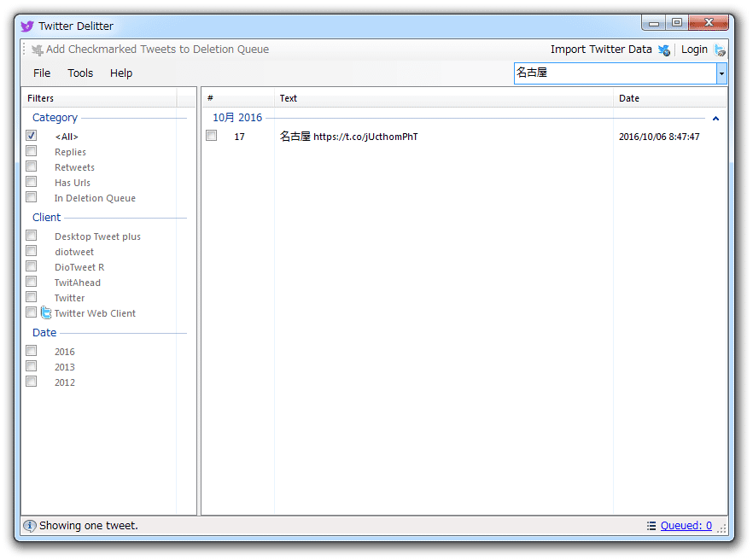Open the Queued: 0 link

click(x=686, y=526)
